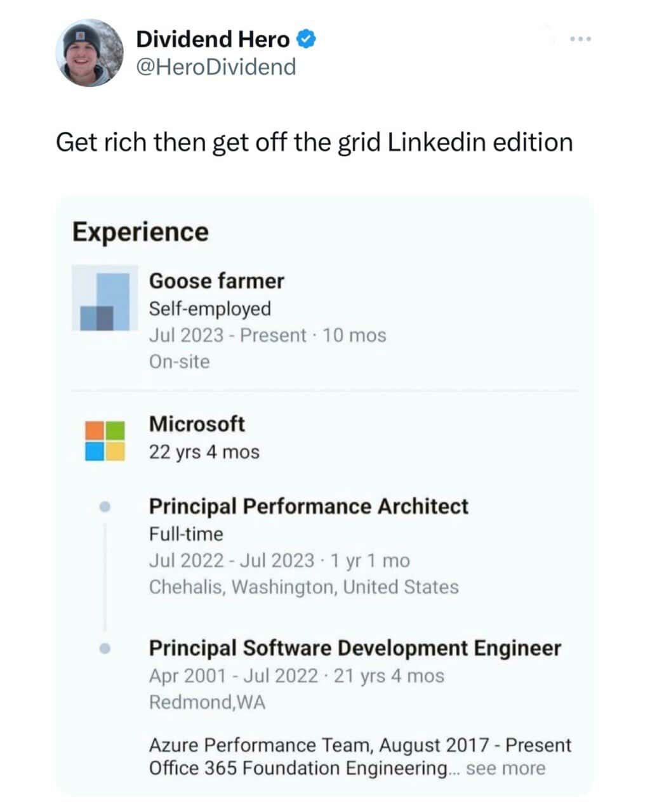Open the Dividend Hero display name
Image resolution: width=650 pixels, height=812 pixels.
[x=213, y=39]
